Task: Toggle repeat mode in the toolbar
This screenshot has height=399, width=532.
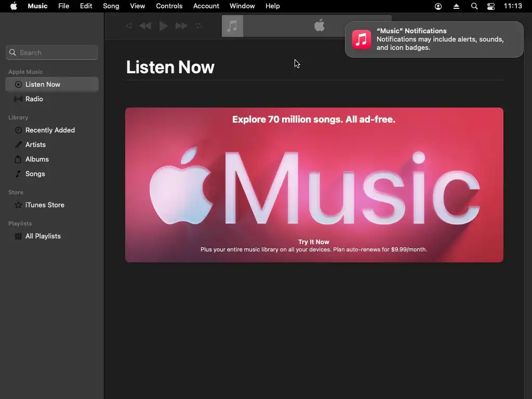Action: (199, 26)
